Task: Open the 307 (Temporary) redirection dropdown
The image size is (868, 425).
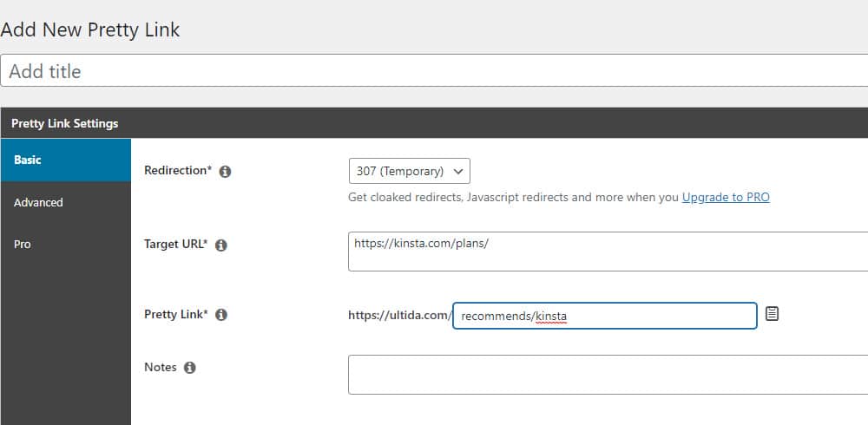Action: (x=410, y=171)
